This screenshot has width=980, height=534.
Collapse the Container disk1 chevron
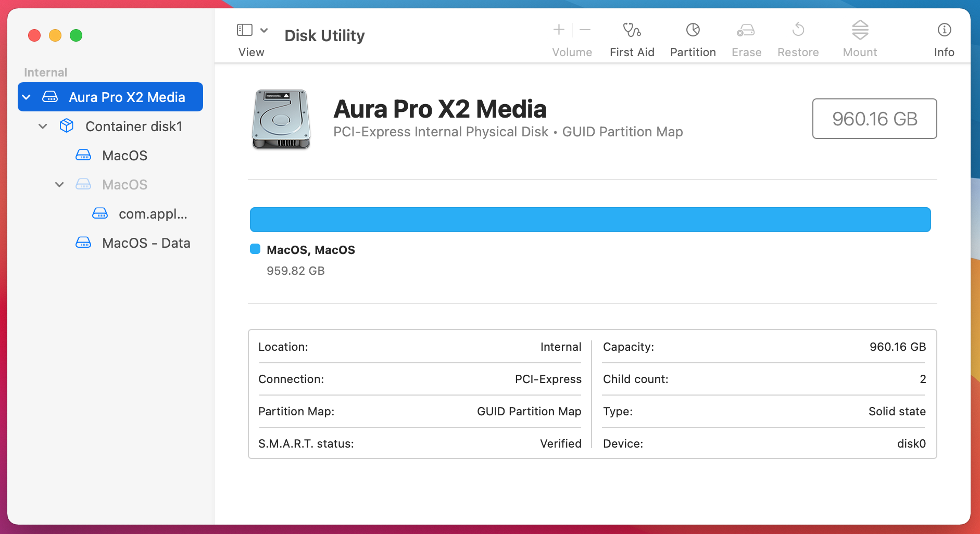tap(43, 126)
